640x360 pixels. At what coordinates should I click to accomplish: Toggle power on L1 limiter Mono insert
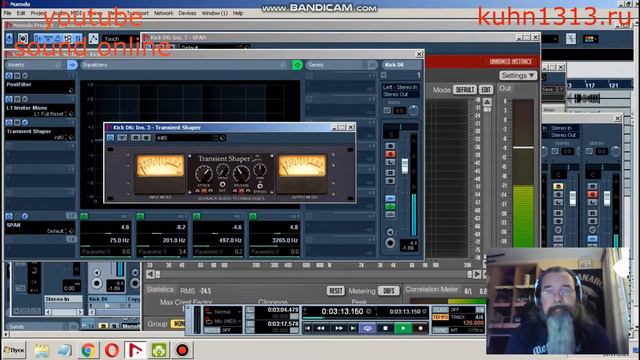(x=9, y=99)
